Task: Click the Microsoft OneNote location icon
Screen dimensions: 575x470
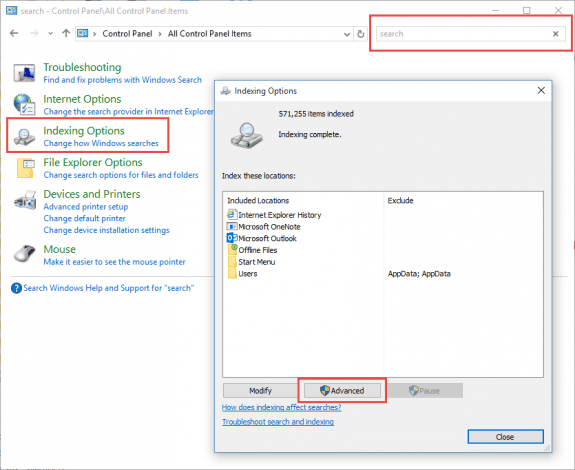Action: pos(232,227)
